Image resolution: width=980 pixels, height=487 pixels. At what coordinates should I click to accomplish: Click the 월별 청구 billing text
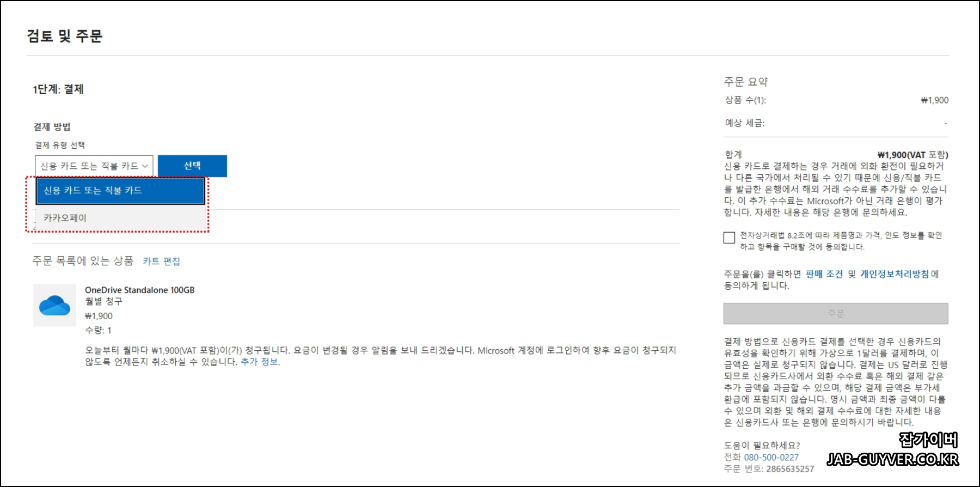click(103, 301)
